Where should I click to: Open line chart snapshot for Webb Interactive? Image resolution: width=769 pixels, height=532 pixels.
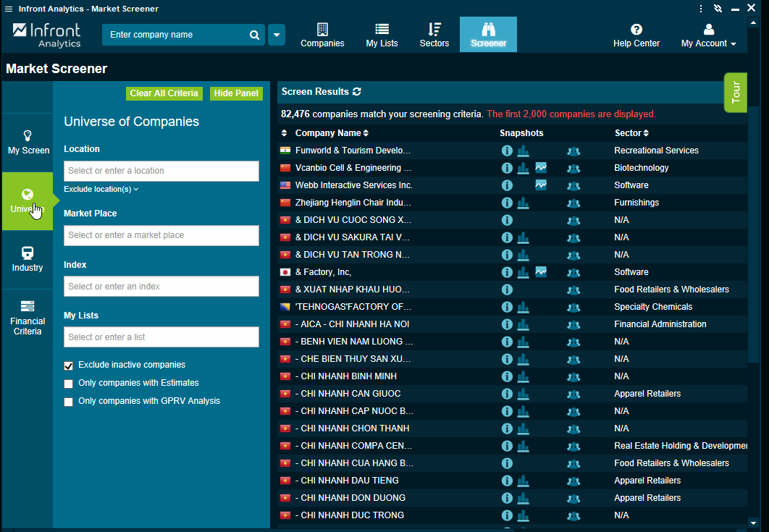pos(541,185)
